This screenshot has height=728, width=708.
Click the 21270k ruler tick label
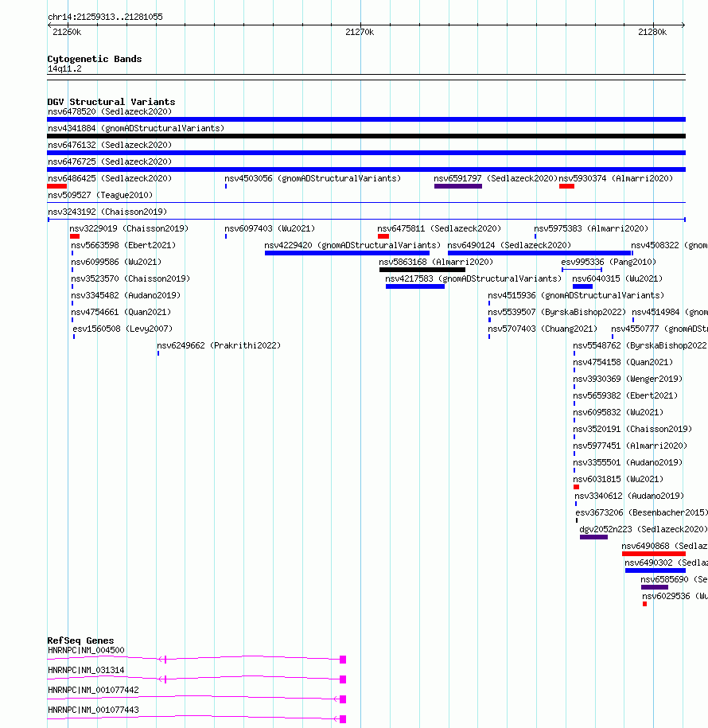point(360,32)
